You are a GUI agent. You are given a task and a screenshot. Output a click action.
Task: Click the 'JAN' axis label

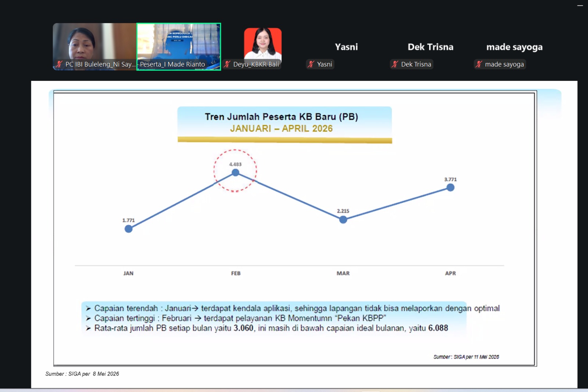pos(128,273)
